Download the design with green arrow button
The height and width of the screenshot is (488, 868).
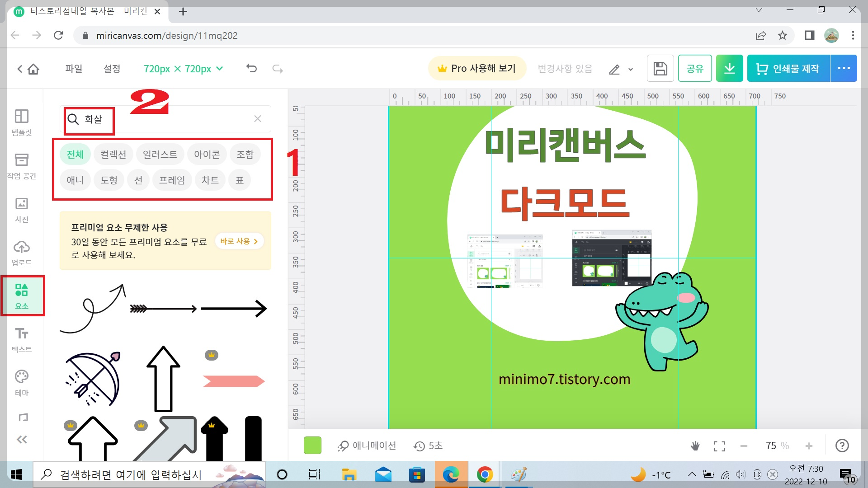[729, 68]
